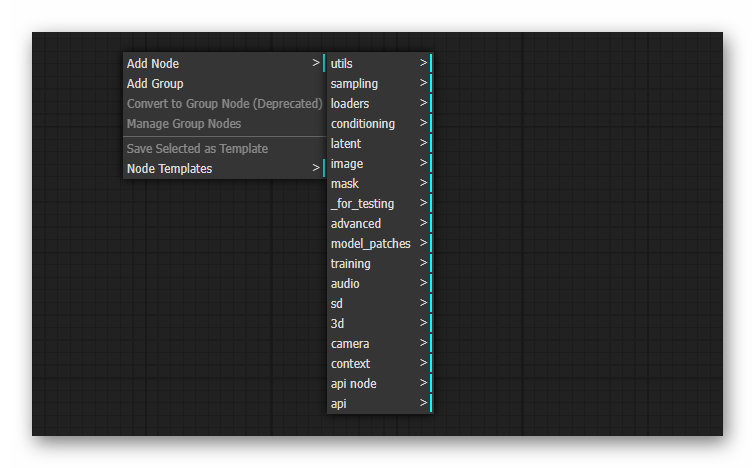Image resolution: width=755 pixels, height=468 pixels.
Task: Open the conditioning category
Action: click(x=378, y=124)
